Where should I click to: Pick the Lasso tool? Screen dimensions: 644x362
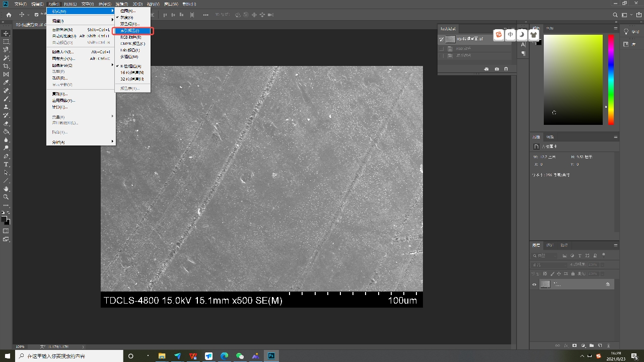6,49
